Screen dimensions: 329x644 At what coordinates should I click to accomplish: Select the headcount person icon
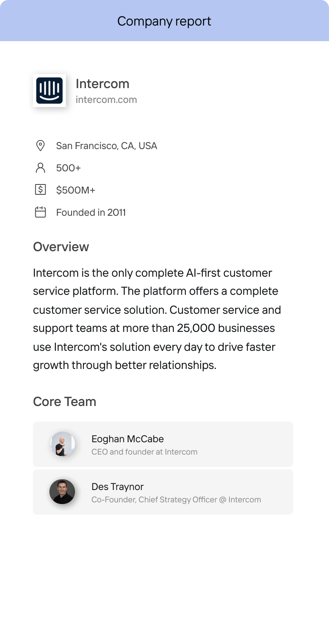[x=40, y=168]
